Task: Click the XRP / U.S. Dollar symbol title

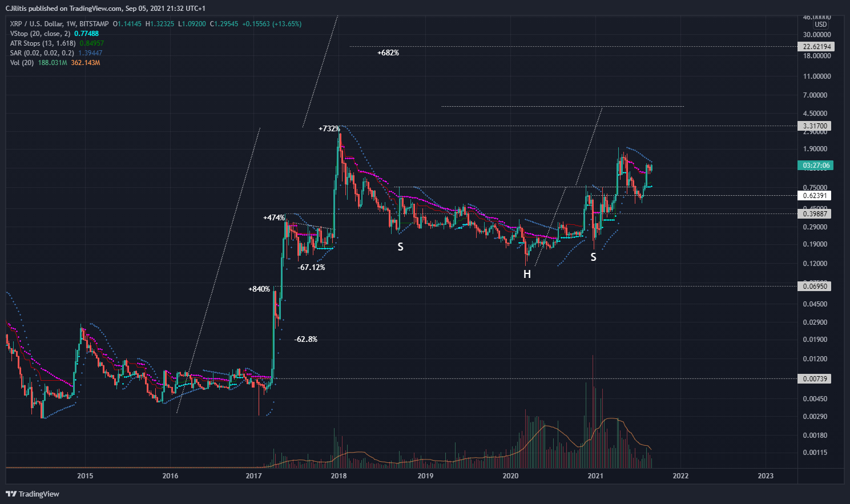Action: (59, 24)
